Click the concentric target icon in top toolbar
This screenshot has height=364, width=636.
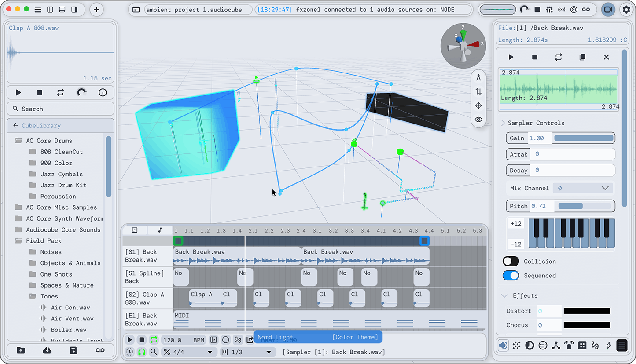pyautogui.click(x=574, y=9)
